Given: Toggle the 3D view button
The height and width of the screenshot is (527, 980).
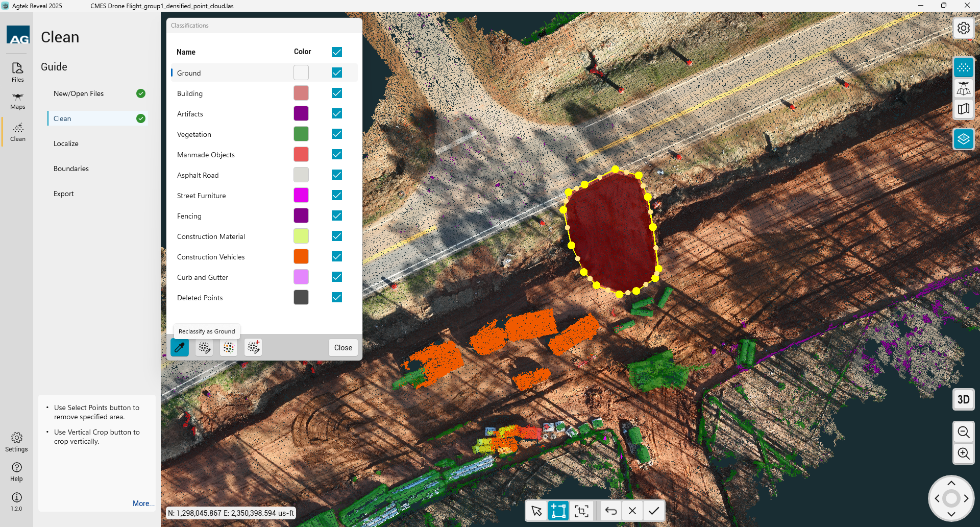Looking at the screenshot, I should pyautogui.click(x=963, y=399).
